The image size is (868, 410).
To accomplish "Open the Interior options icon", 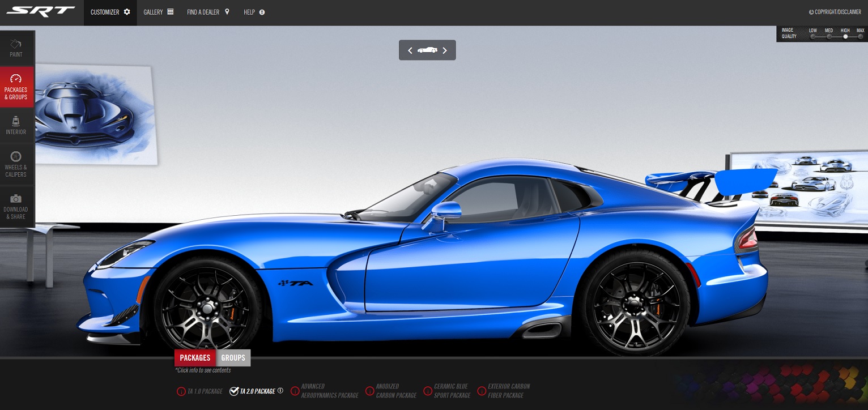I will (16, 125).
